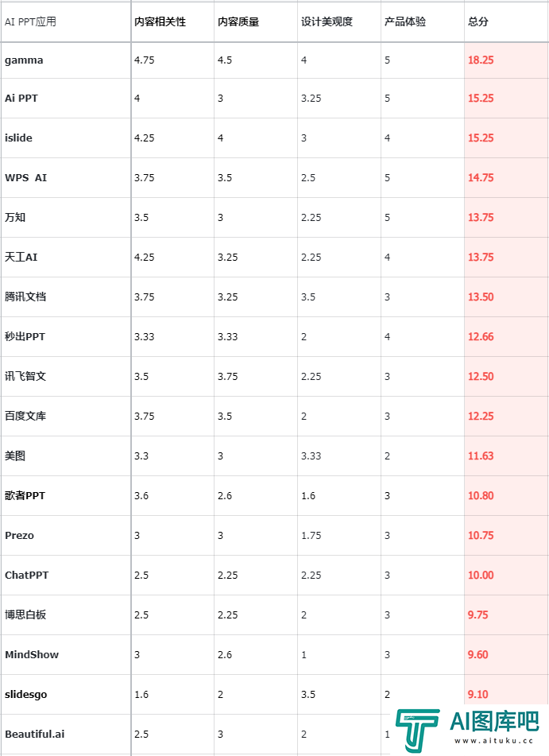Select the 产品体验 column header
The width and height of the screenshot is (549, 756).
point(405,21)
